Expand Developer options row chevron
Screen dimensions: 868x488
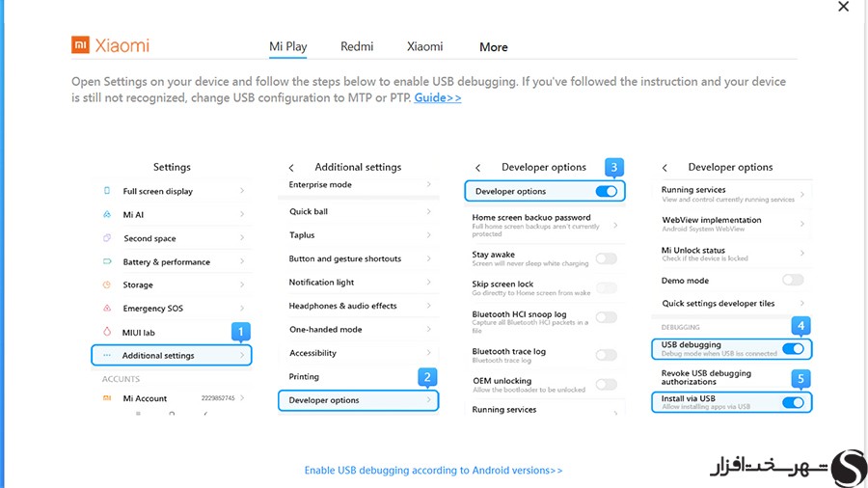coord(428,400)
